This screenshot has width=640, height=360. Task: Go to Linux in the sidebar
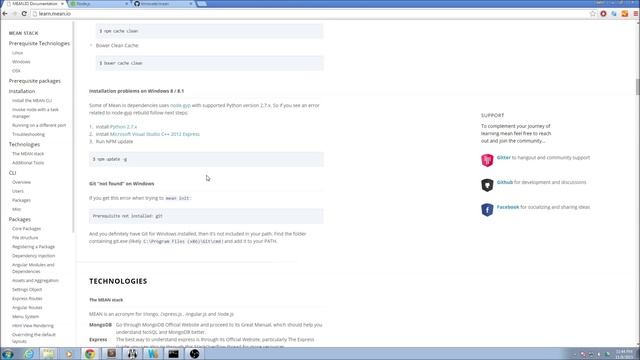(18, 53)
